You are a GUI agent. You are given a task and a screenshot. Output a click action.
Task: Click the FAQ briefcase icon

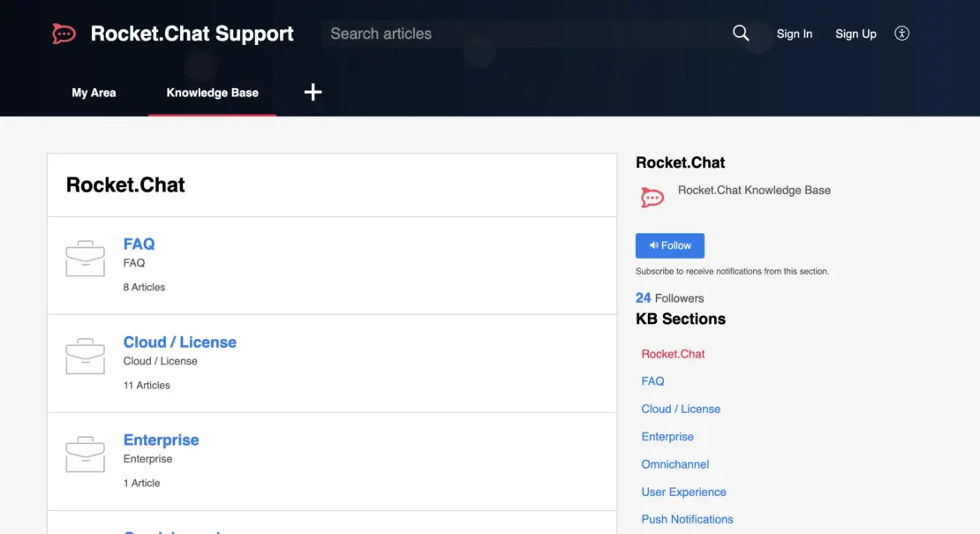(85, 257)
